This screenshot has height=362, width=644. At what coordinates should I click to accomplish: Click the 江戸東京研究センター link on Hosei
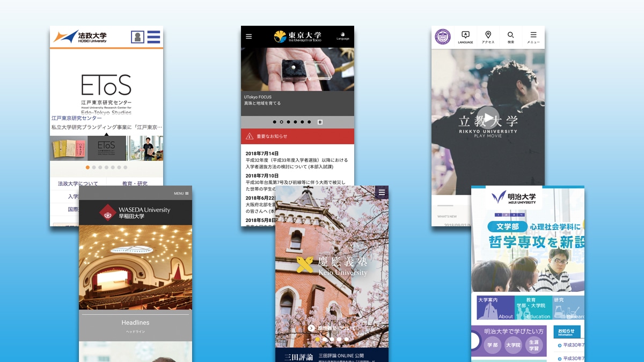tap(77, 118)
